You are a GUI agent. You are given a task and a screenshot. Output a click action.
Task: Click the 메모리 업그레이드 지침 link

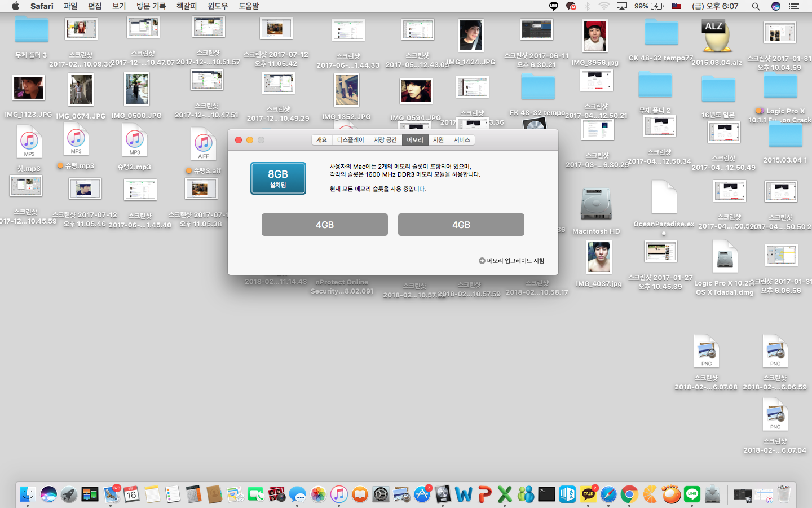(x=511, y=261)
